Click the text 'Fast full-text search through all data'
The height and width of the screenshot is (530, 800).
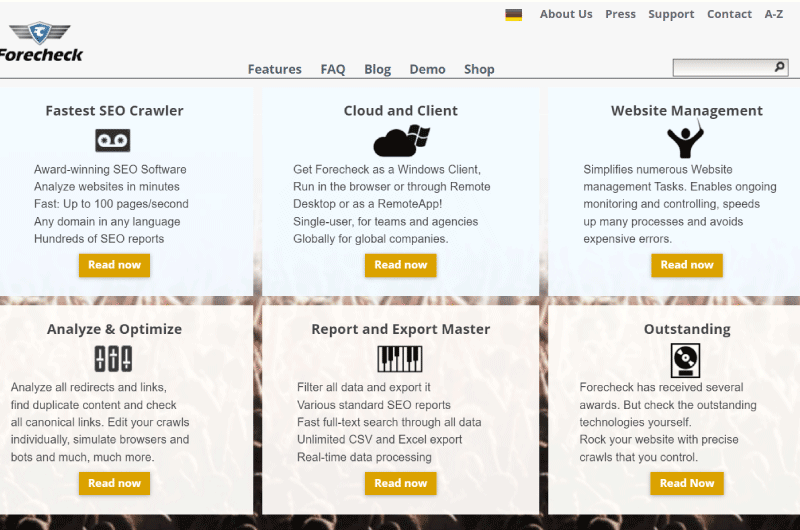(389, 422)
